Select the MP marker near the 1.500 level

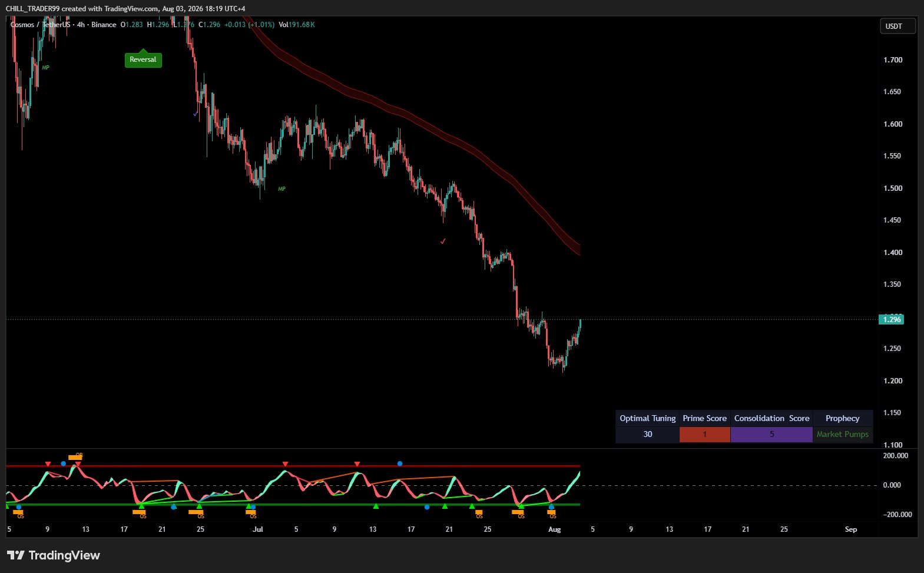coord(281,189)
